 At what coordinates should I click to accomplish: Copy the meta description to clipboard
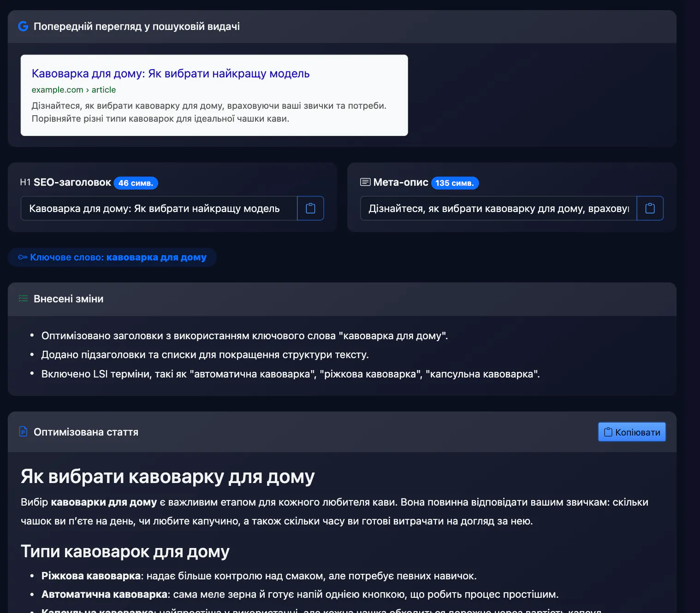click(x=650, y=208)
